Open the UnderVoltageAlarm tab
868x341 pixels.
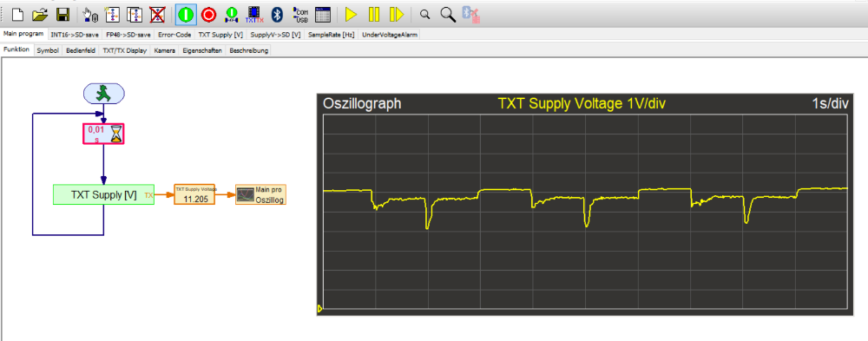(x=390, y=35)
